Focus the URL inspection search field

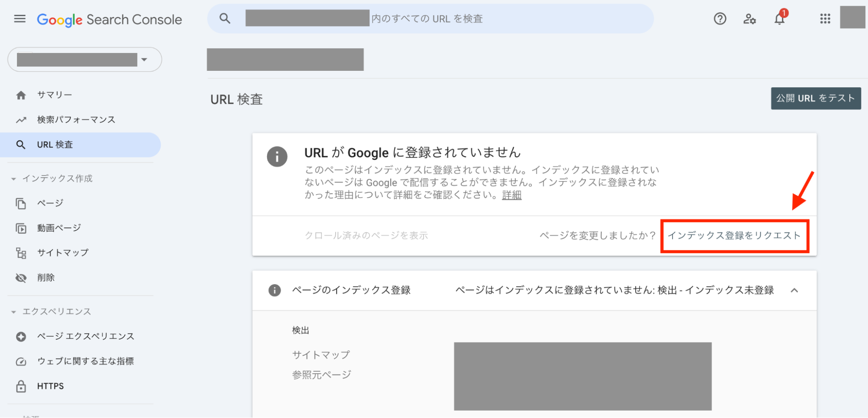click(430, 19)
